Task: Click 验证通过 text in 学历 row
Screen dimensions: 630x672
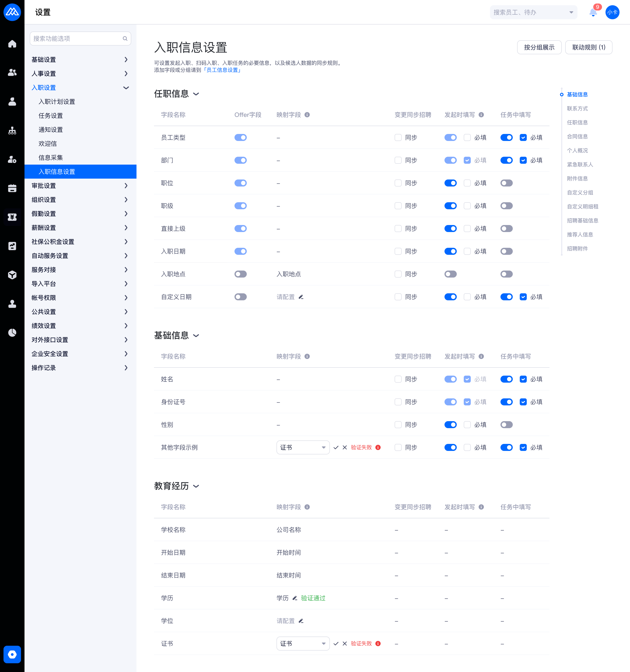Action: (313, 598)
